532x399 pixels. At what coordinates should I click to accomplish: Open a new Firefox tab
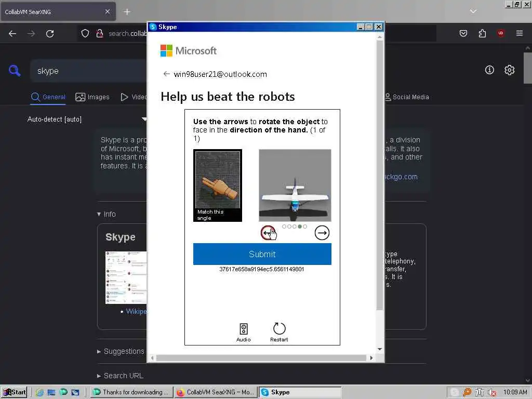(127, 12)
